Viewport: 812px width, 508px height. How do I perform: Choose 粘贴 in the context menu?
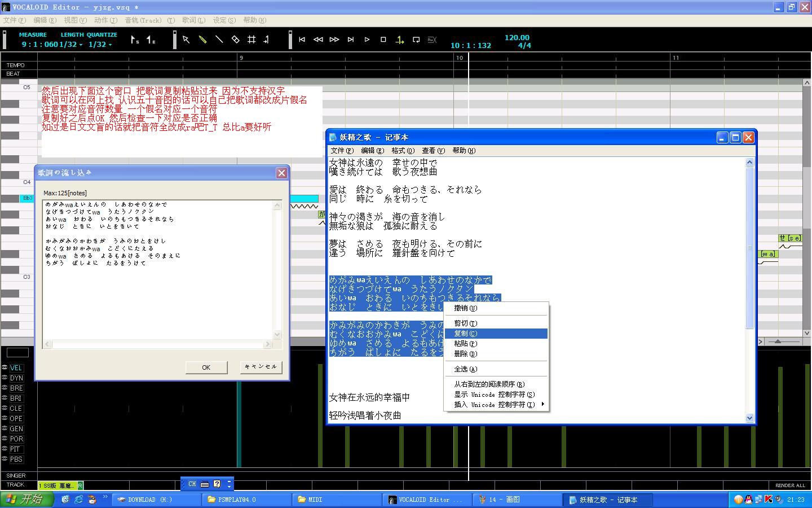coord(496,344)
